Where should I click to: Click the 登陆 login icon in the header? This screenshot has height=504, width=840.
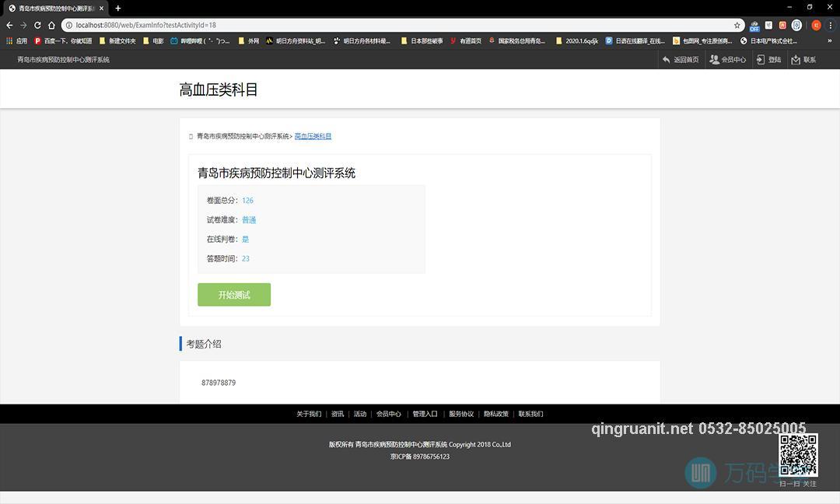point(760,59)
